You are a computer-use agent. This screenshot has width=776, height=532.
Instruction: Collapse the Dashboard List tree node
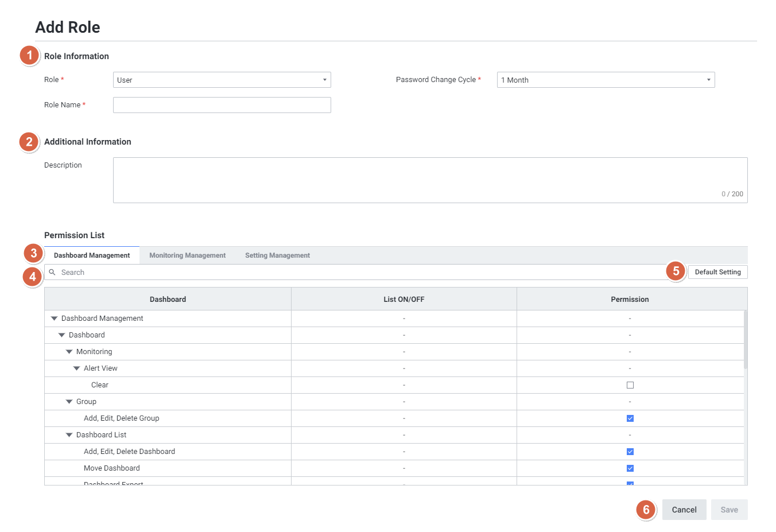[x=69, y=435]
